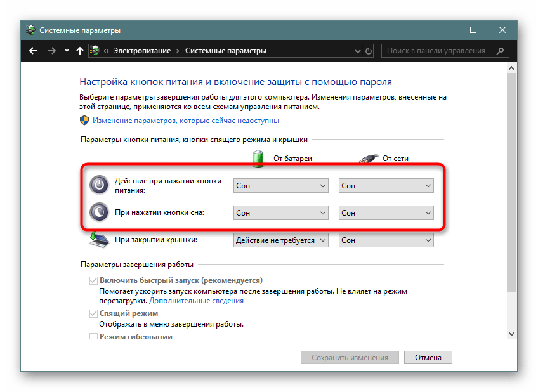Click the back navigation arrow
538x392 pixels.
[x=33, y=51]
